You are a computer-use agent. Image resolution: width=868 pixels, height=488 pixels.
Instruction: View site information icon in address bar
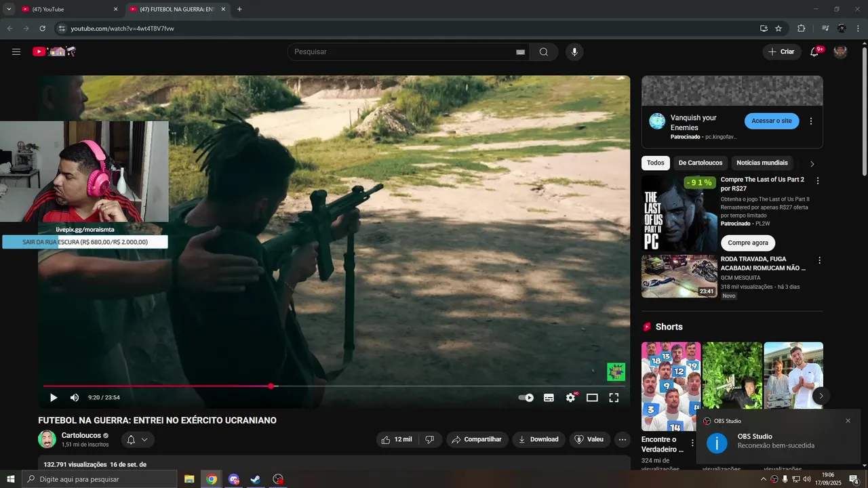pos(61,28)
